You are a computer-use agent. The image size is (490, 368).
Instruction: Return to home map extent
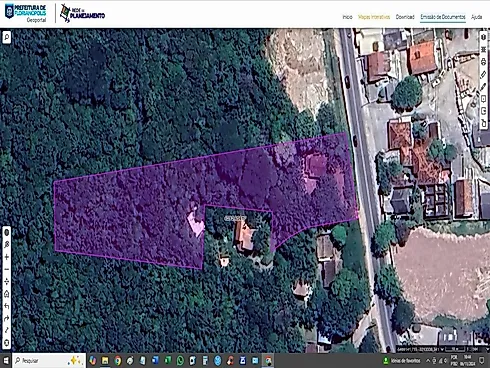pyautogui.click(x=7, y=294)
